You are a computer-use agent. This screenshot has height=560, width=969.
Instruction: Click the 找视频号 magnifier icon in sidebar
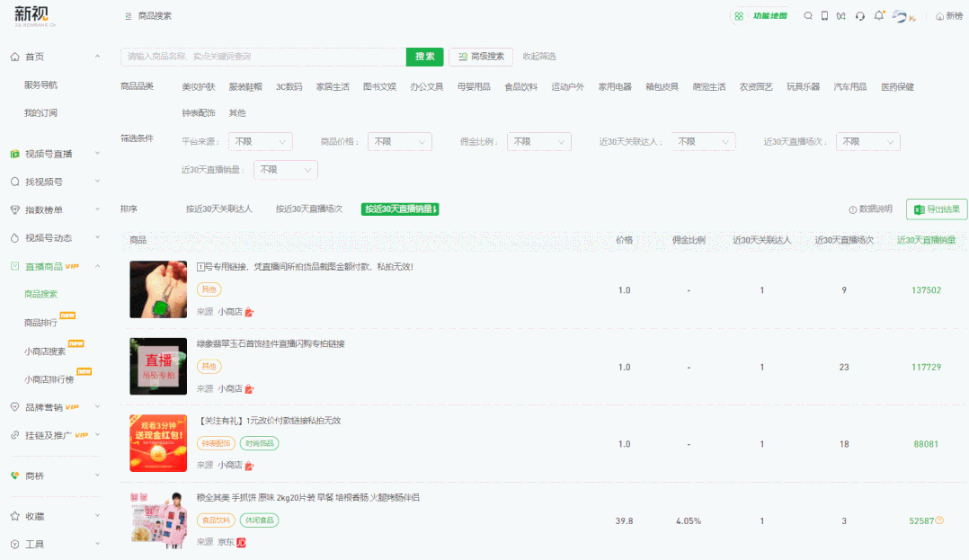[14, 182]
